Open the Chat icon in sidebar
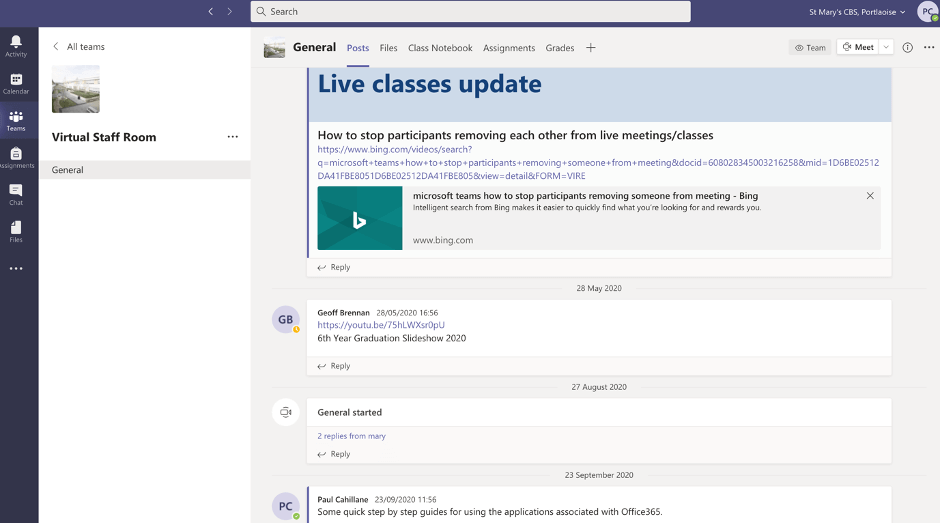The height and width of the screenshot is (525, 941). [x=16, y=194]
